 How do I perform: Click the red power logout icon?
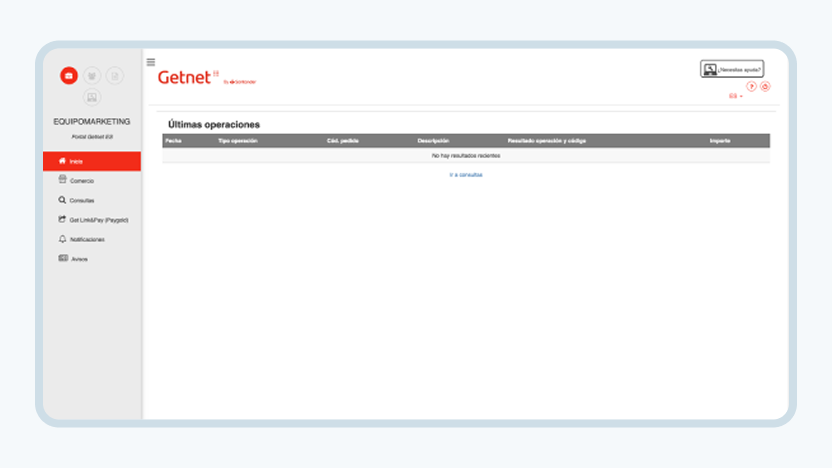[765, 86]
